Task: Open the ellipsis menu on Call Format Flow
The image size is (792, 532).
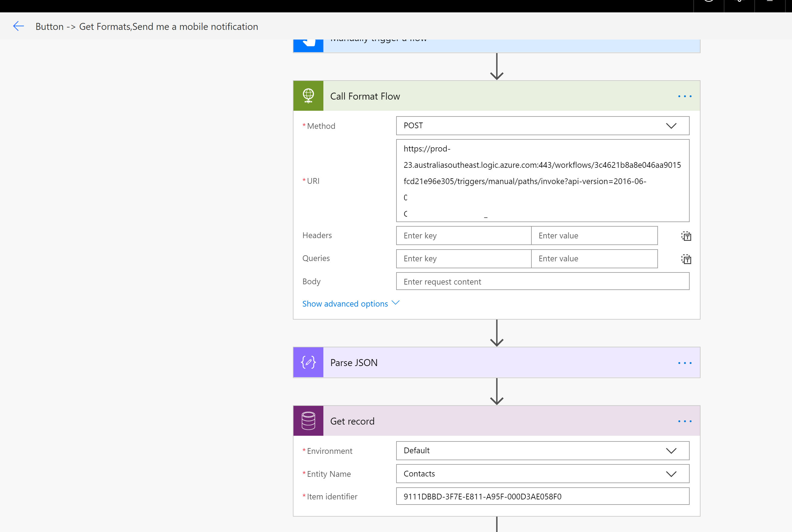Action: point(685,96)
